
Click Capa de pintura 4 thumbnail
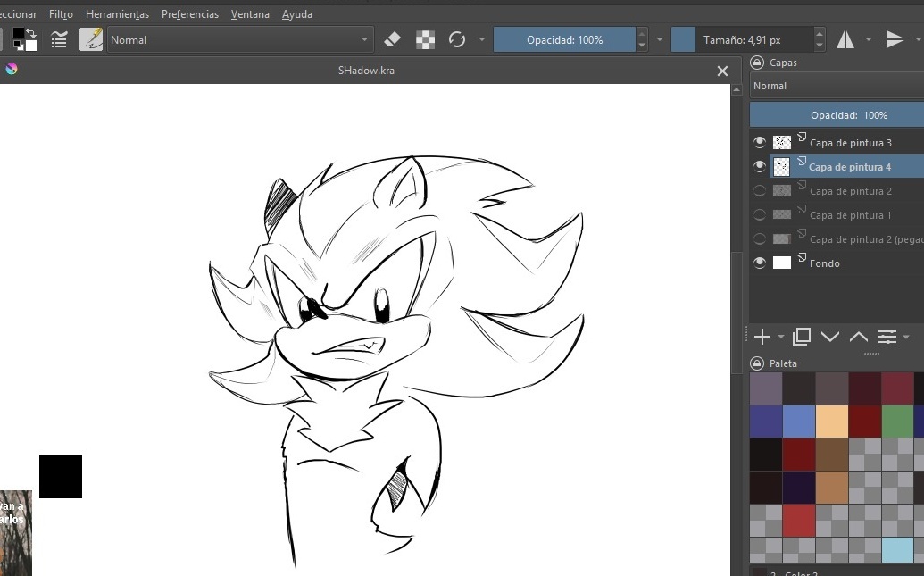[781, 167]
